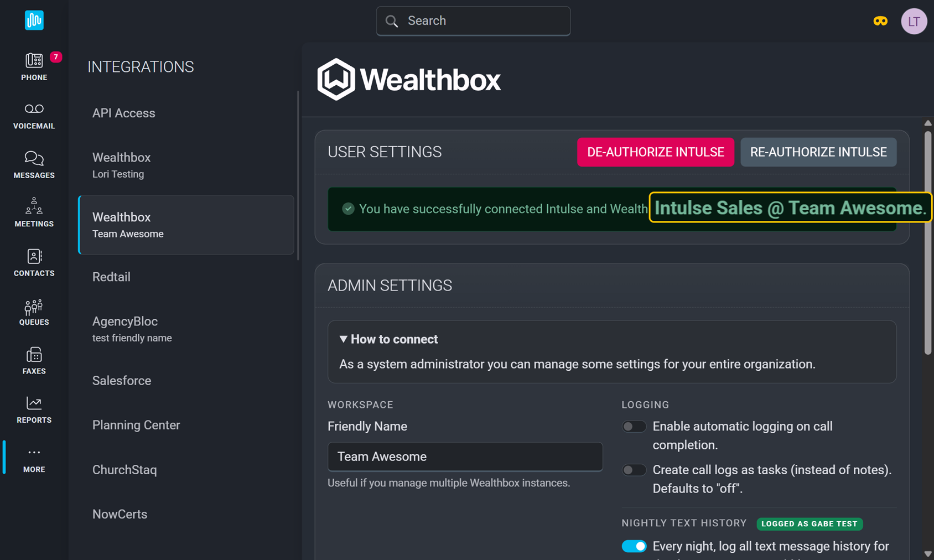Screen dimensions: 934x560
Task: Open the Messages section
Action: point(34,165)
